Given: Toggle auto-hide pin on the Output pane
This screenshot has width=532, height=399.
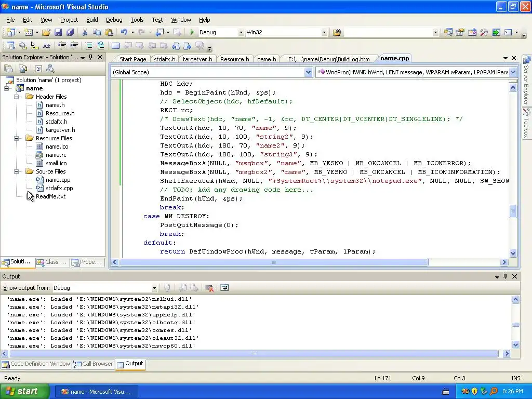Looking at the screenshot, I should [505, 276].
